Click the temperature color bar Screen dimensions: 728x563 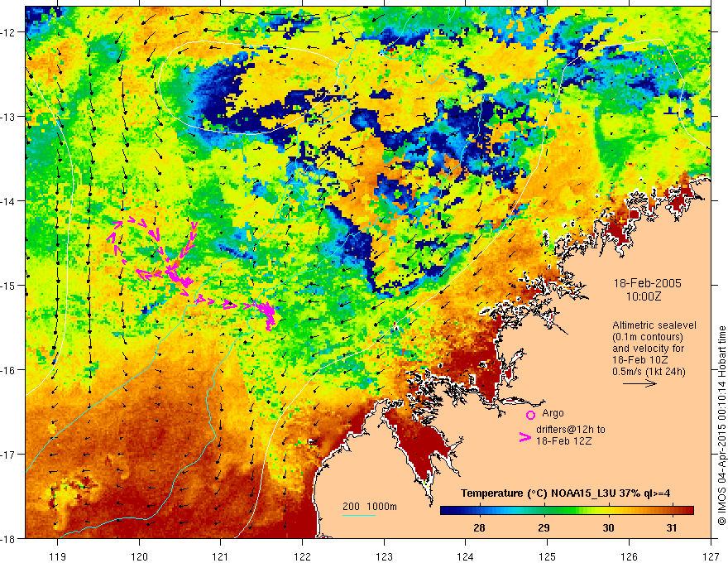pos(567,510)
